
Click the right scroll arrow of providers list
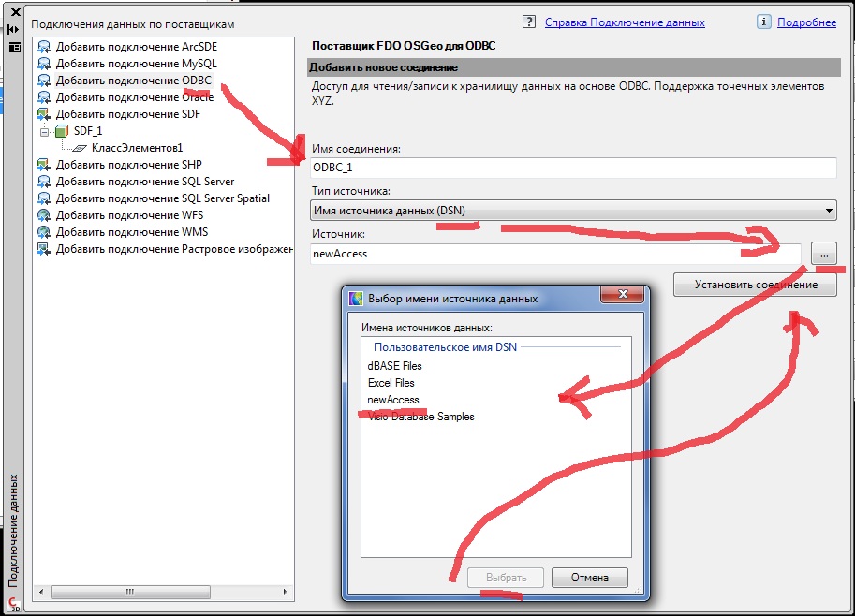pos(286,592)
